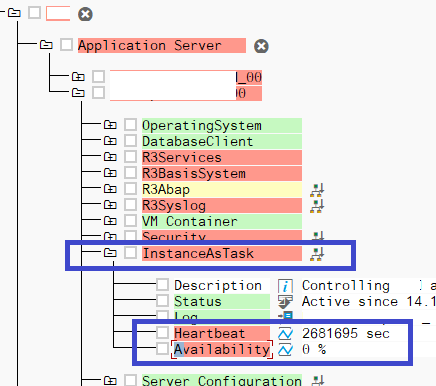This screenshot has width=436, height=386.
Task: Expand the VM Container folder node
Action: pyautogui.click(x=110, y=221)
